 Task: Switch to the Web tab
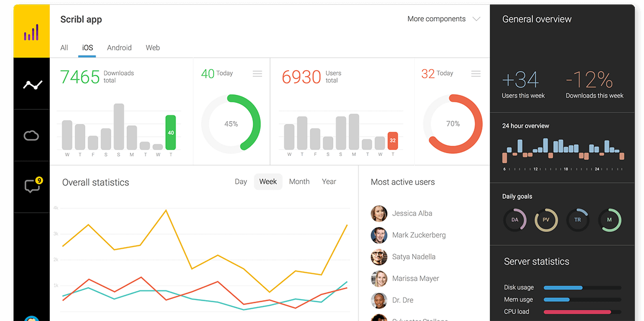(x=153, y=48)
